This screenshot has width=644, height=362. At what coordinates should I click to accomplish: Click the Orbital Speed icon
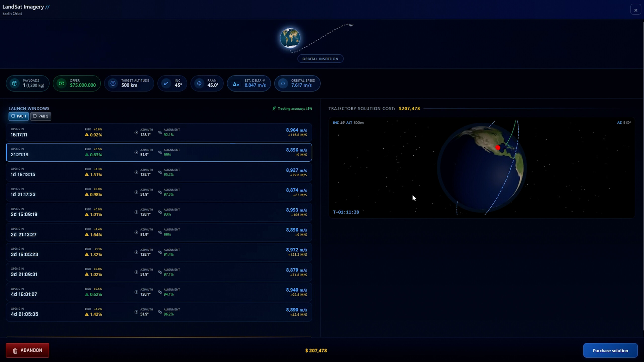(x=283, y=83)
